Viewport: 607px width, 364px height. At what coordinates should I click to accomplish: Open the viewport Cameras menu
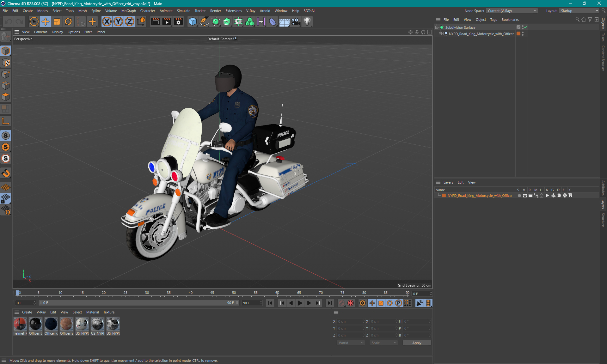coord(40,32)
